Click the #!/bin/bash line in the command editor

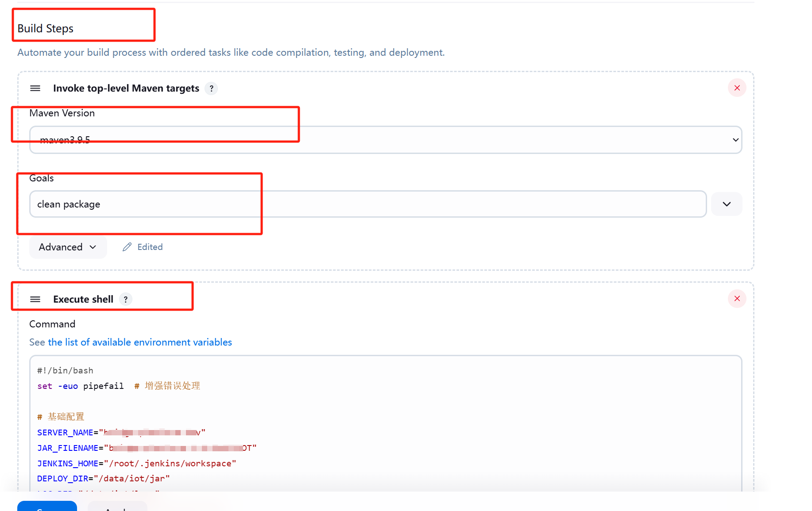[65, 371]
